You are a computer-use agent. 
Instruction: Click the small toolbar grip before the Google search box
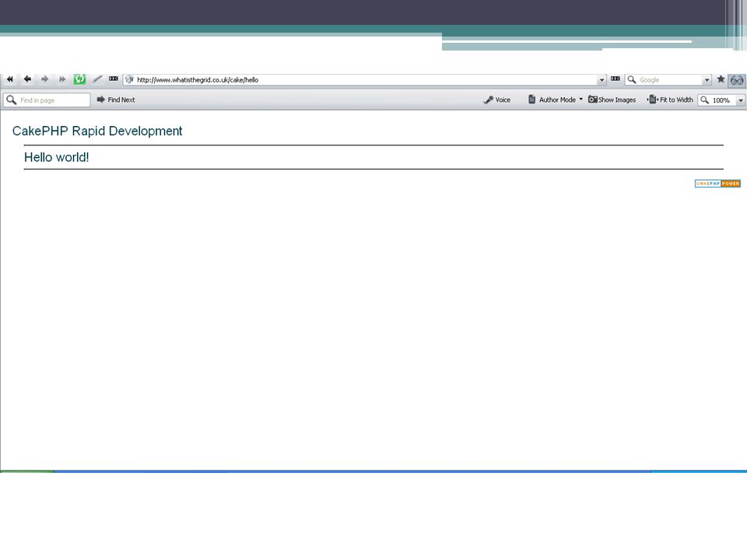click(x=615, y=79)
